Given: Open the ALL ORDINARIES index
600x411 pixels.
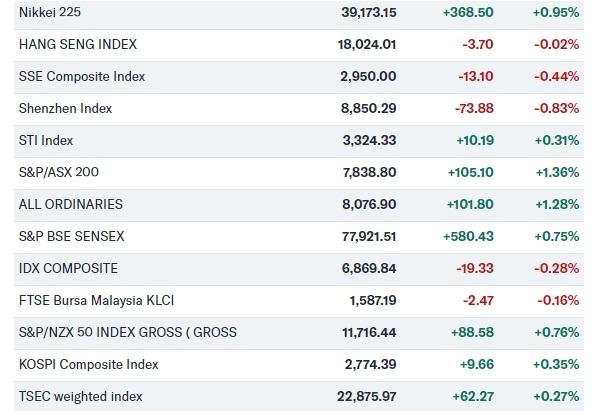Looking at the screenshot, I should (71, 204).
